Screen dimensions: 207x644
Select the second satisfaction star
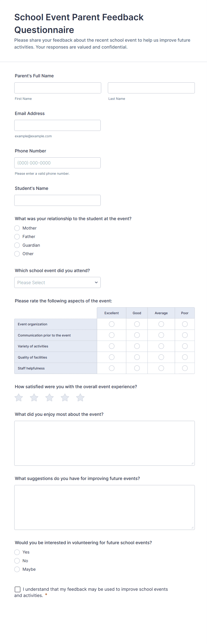tap(34, 398)
